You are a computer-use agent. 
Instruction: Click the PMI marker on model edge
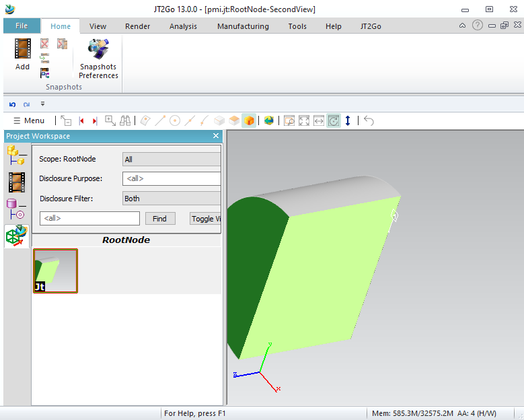[394, 215]
